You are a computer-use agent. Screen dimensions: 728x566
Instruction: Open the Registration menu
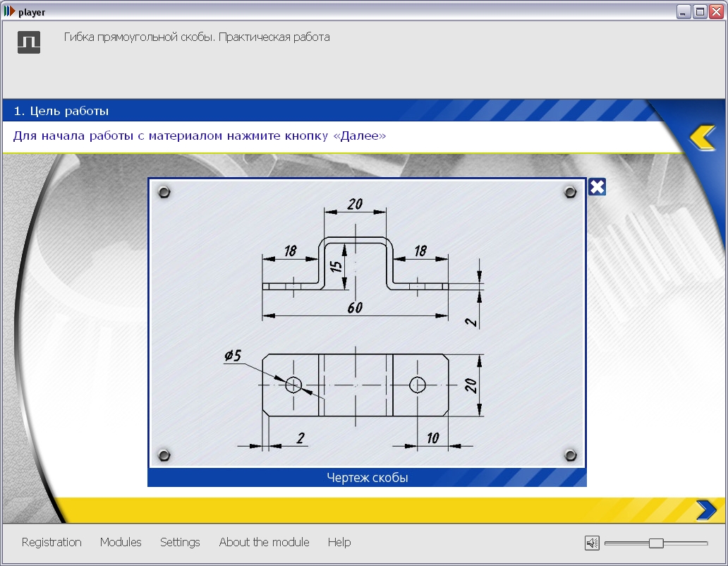pyautogui.click(x=51, y=542)
